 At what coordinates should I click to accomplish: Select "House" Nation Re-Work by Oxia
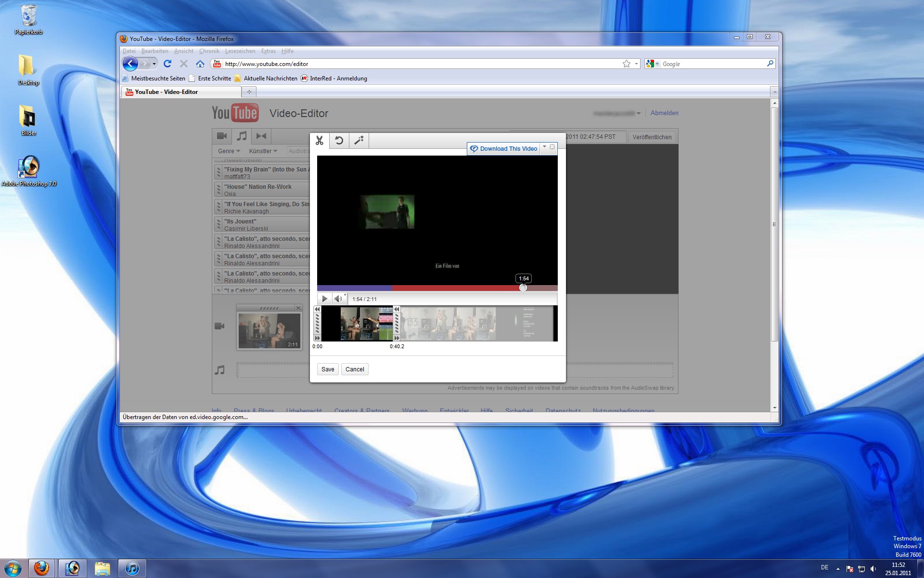[x=262, y=190]
